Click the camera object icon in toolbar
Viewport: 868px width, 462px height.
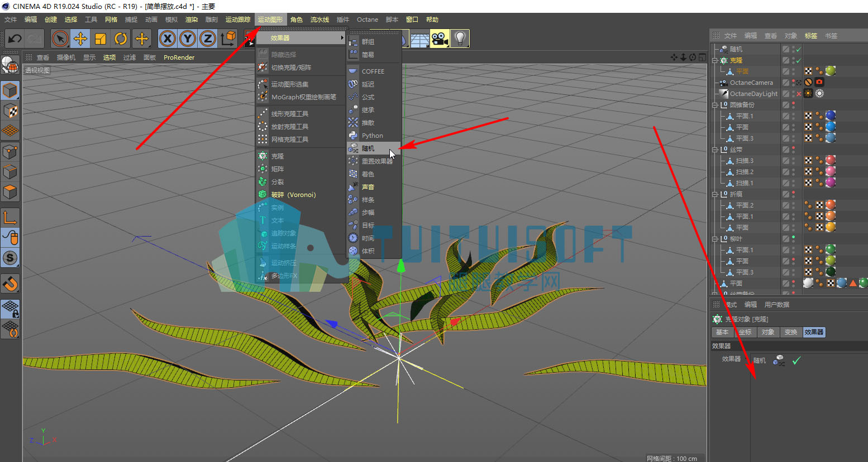pyautogui.click(x=440, y=38)
